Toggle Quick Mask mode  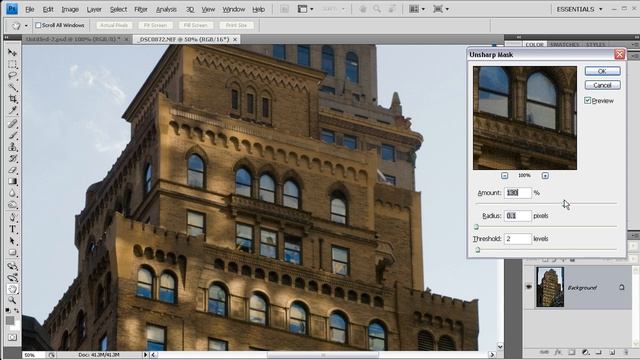coord(12,338)
